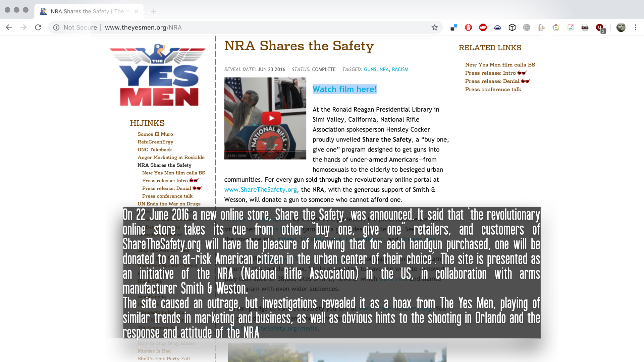
Task: Open a new browser tab
Action: (x=154, y=11)
